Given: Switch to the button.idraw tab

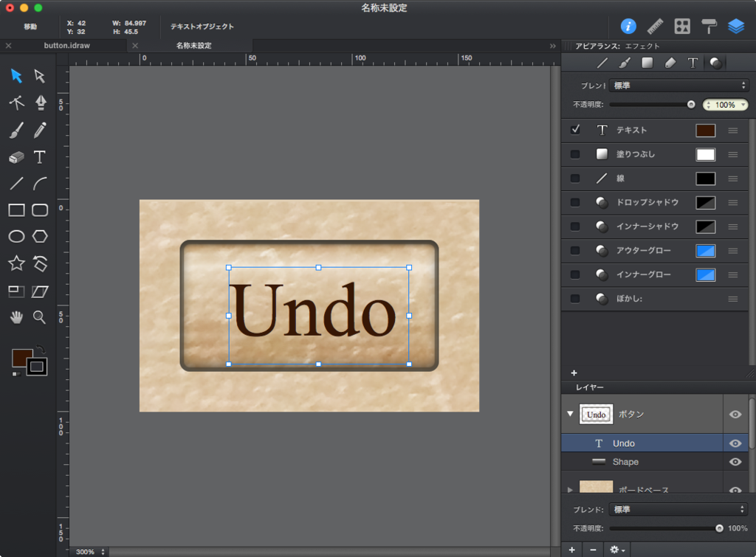Looking at the screenshot, I should [x=67, y=45].
